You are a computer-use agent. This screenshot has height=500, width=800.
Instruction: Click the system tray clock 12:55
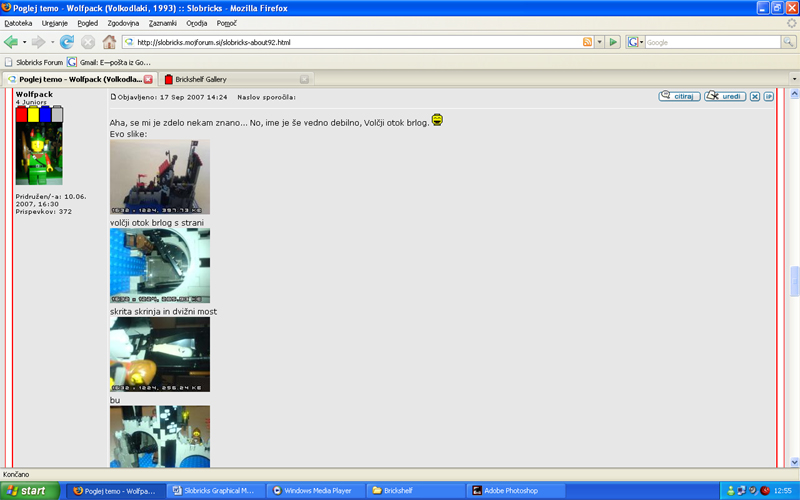(x=783, y=491)
